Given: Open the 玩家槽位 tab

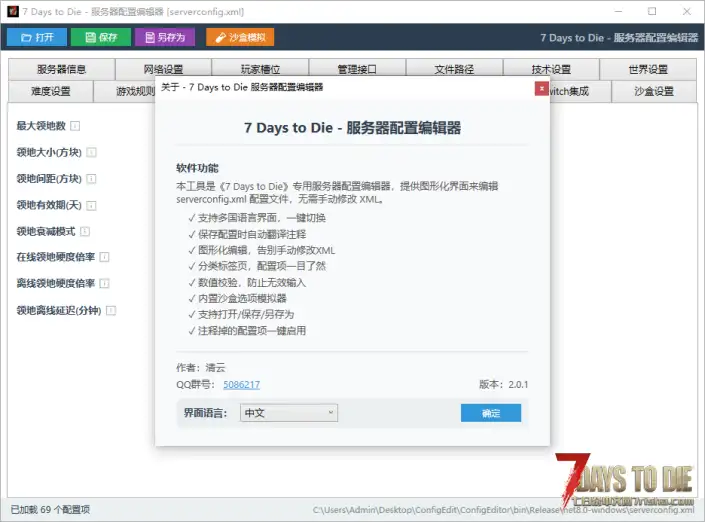Looking at the screenshot, I should pos(260,69).
